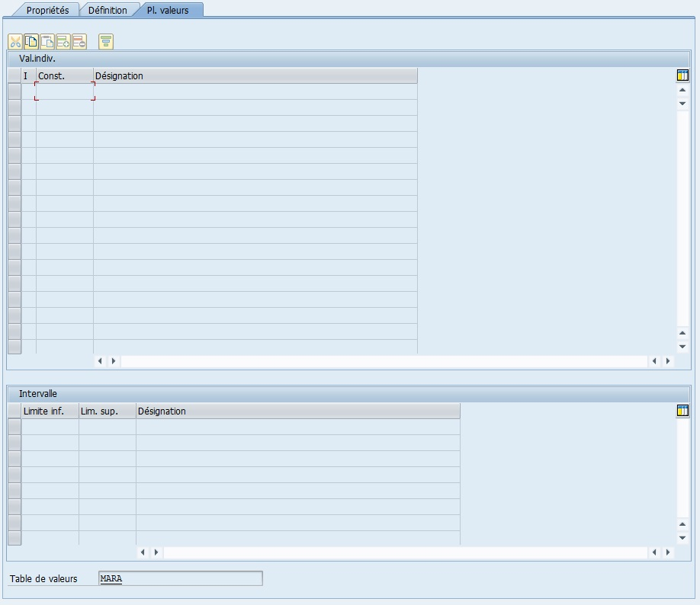Click first Limite inf. cell in Intervalle
The width and height of the screenshot is (700, 605).
[50, 427]
